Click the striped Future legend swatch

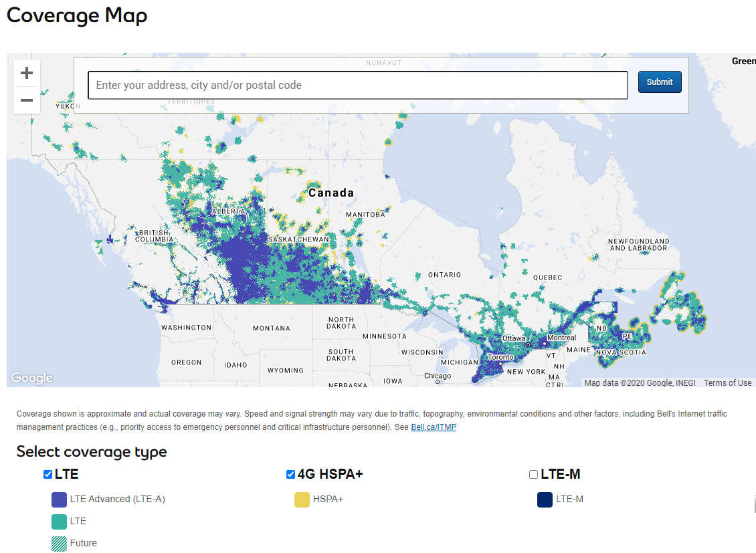point(59,544)
